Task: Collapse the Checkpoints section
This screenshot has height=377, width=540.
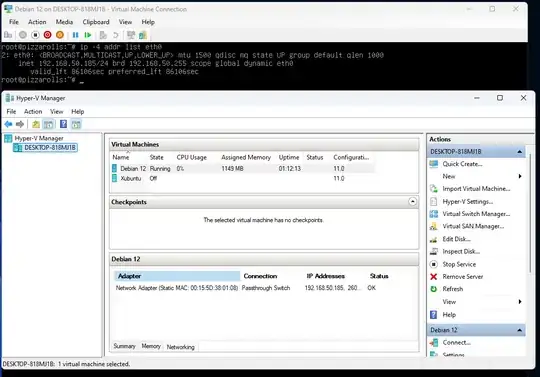Action: point(413,202)
